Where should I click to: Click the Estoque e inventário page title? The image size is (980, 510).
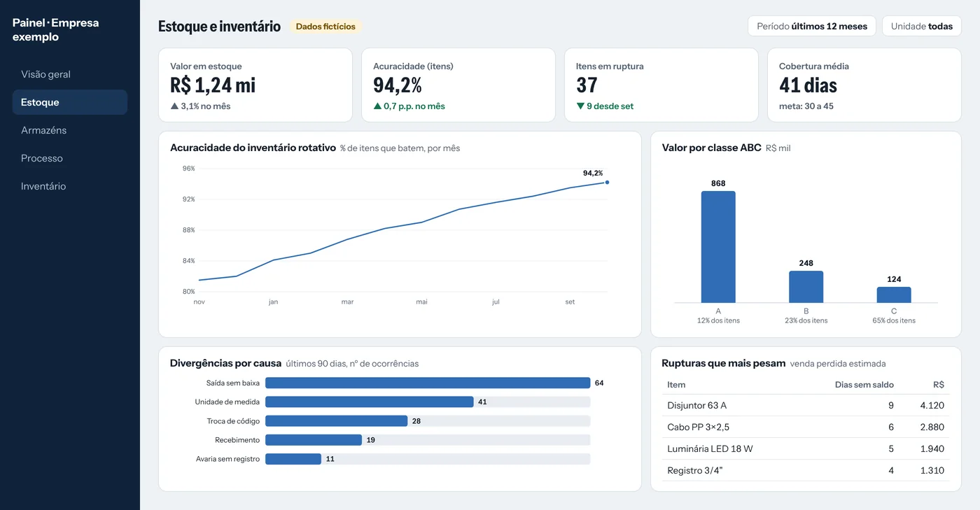tap(219, 27)
